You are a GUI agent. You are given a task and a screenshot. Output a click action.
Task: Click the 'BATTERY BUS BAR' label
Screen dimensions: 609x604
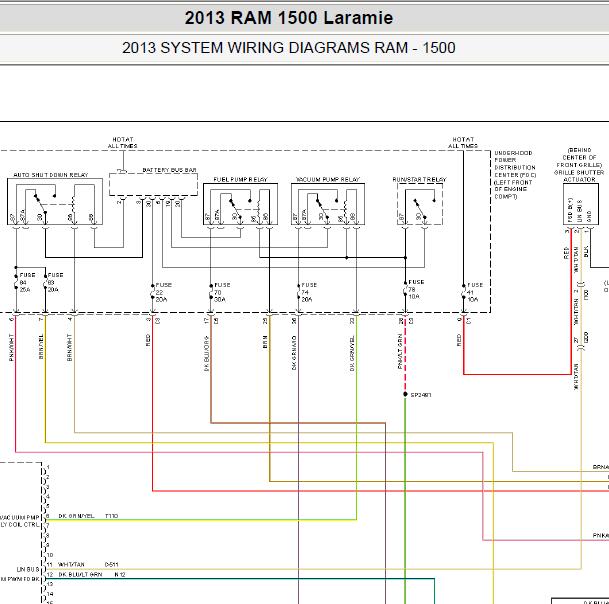pyautogui.click(x=169, y=170)
